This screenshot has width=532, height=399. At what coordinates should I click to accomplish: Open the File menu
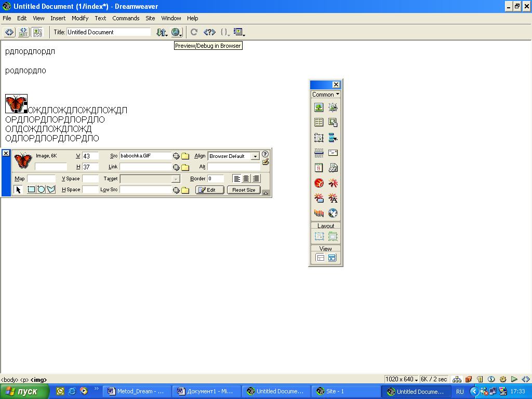click(x=7, y=18)
